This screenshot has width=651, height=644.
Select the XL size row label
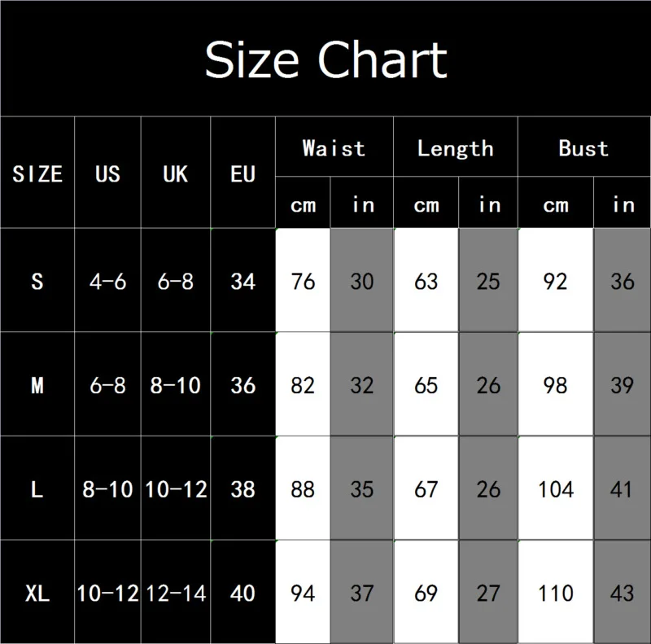pos(37,593)
